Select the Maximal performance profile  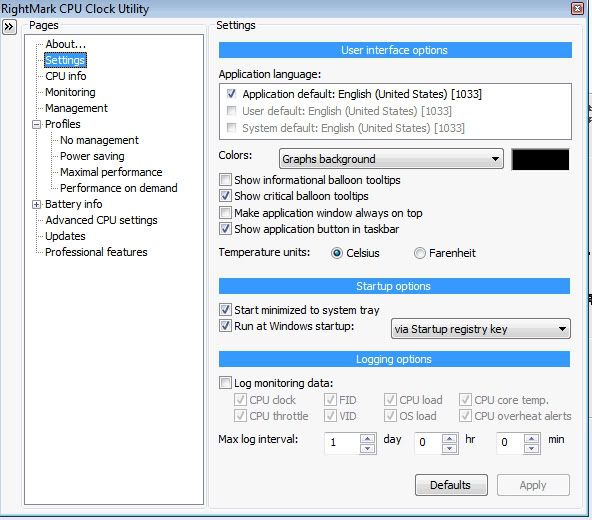(111, 172)
